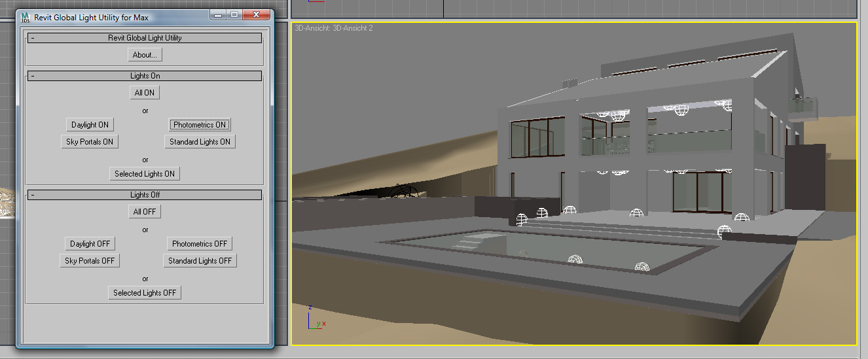The image size is (868, 359).
Task: Click Sky Portals OFF button
Action: click(90, 261)
